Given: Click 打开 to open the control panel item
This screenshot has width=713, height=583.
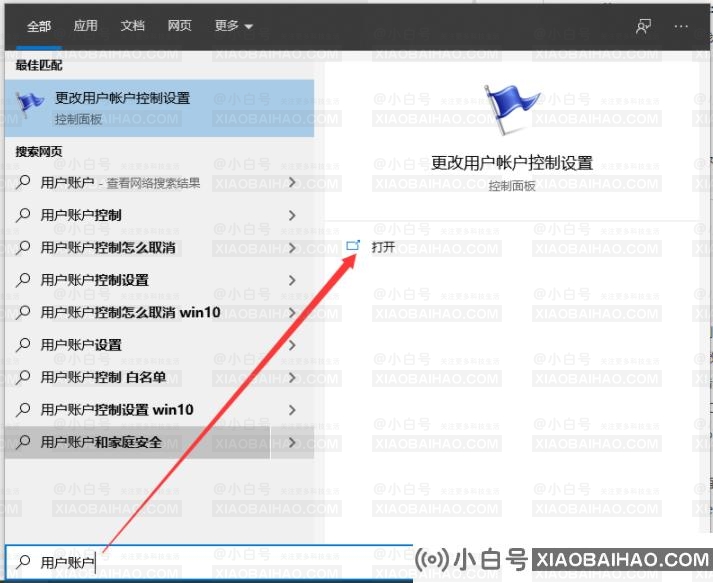Looking at the screenshot, I should 383,247.
